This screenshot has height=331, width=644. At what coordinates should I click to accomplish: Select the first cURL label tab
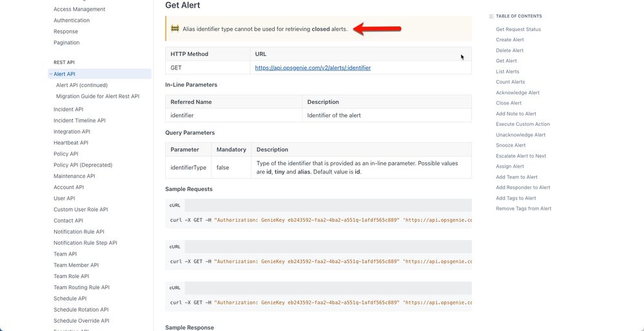[x=175, y=205]
